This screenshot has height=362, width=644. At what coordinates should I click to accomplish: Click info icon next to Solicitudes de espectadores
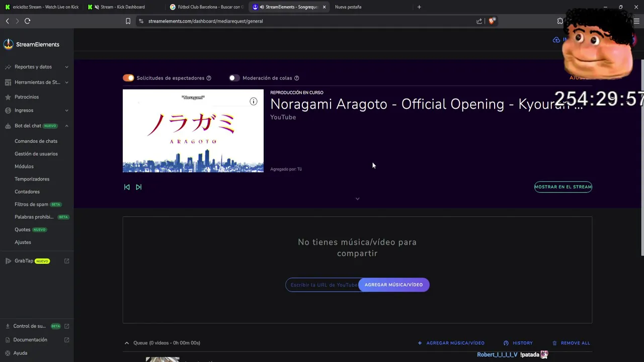coord(209,78)
